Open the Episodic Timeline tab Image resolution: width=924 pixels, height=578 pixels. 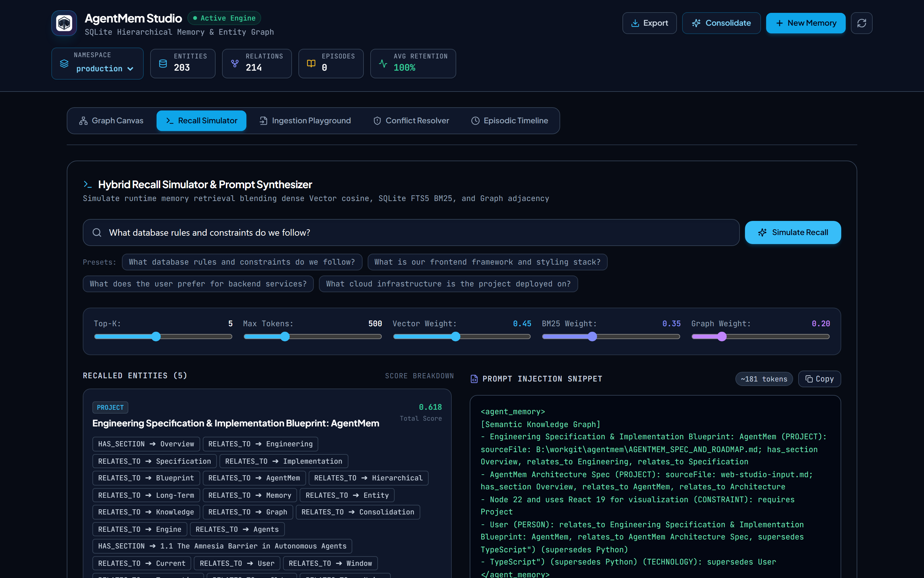[510, 120]
